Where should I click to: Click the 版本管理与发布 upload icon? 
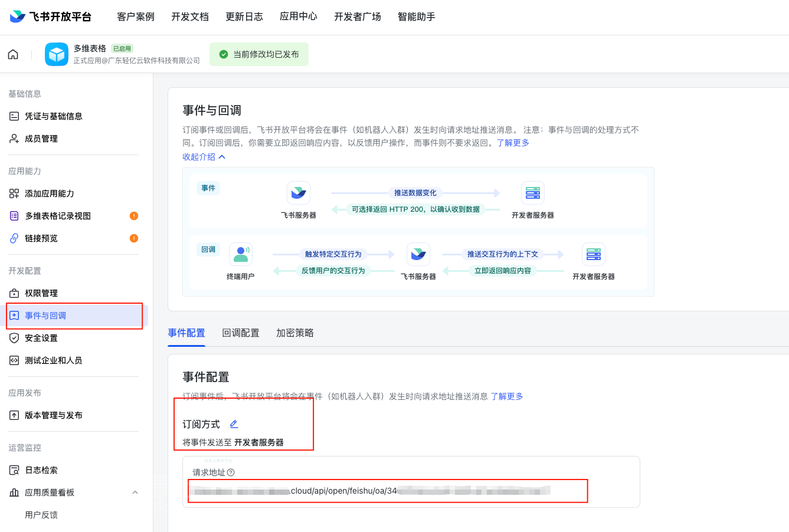14,415
